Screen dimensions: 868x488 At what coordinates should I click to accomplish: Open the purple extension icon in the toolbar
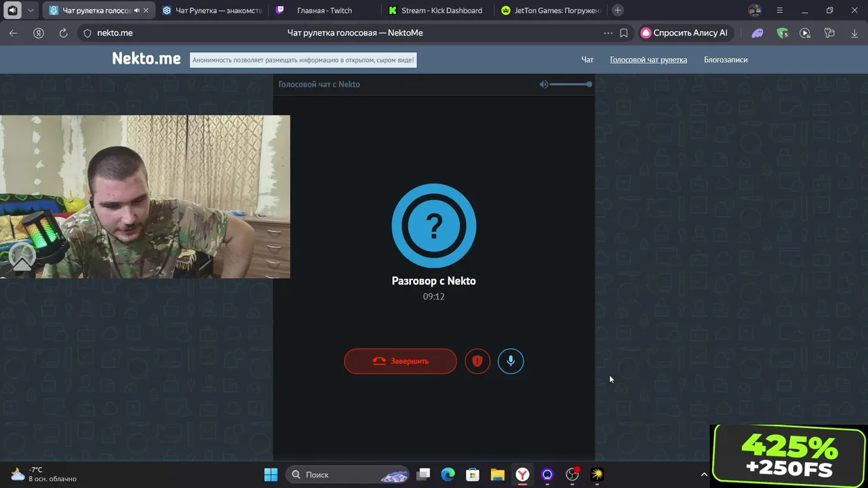point(757,33)
